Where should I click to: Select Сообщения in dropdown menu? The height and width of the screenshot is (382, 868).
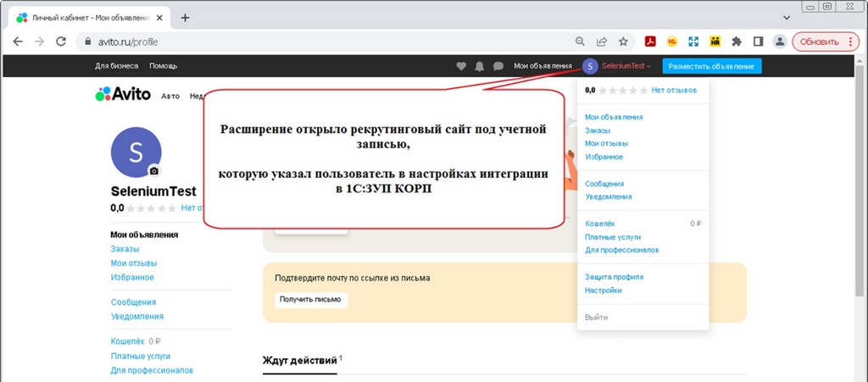[604, 184]
